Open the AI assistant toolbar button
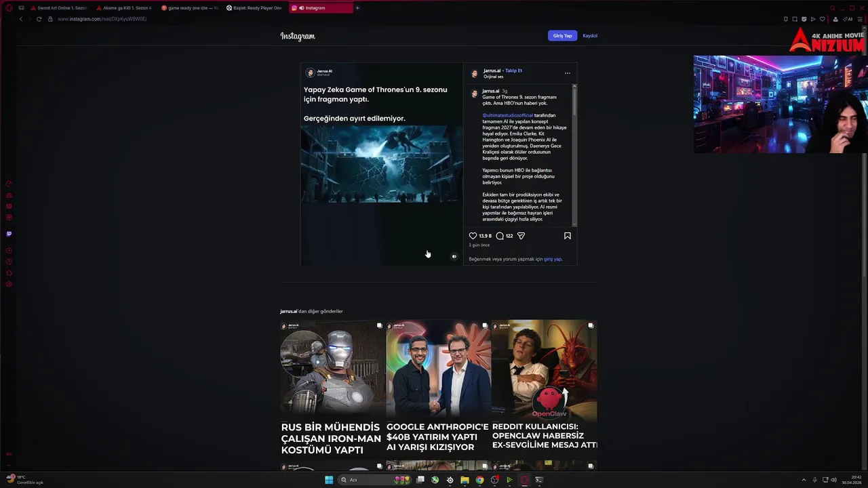Image resolution: width=868 pixels, height=488 pixels. 848,19
